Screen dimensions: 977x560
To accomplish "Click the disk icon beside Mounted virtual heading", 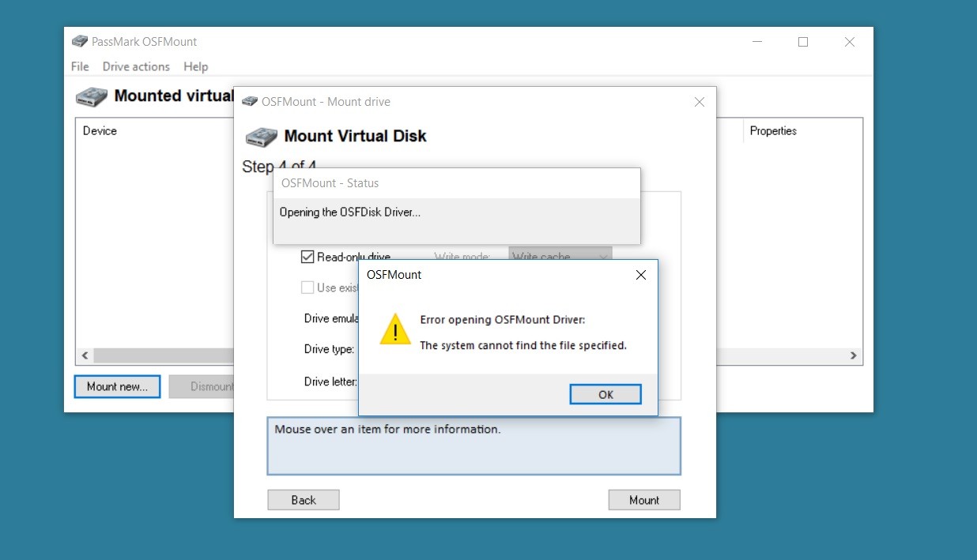I will point(92,96).
